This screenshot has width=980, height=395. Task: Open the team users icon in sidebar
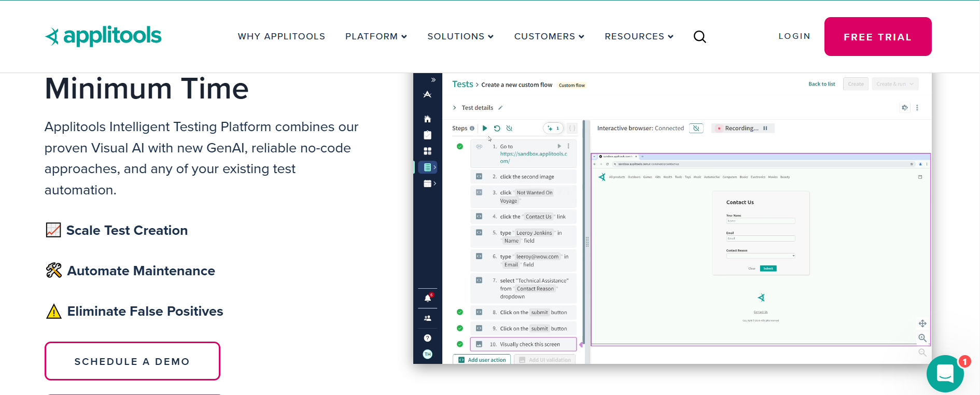point(427,318)
